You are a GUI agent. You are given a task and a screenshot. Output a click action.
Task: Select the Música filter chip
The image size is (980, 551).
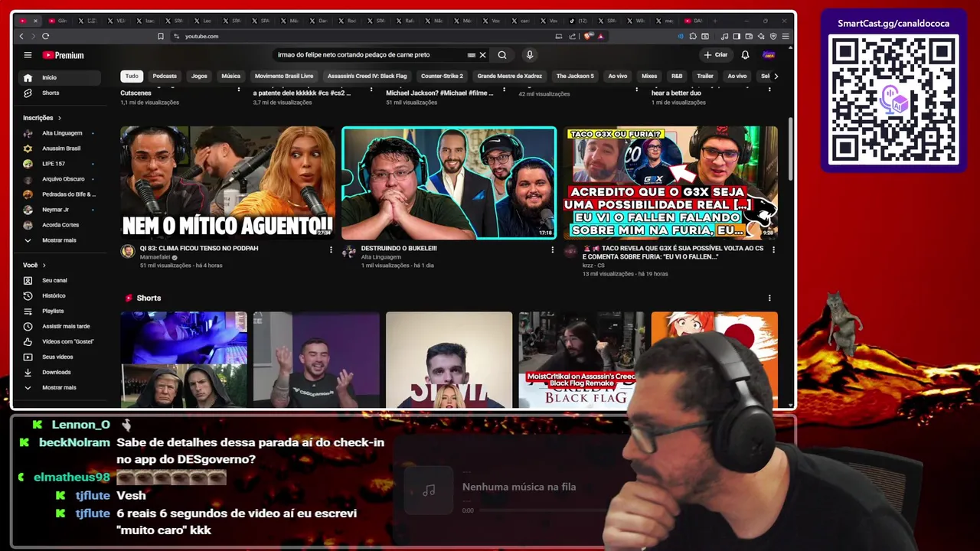click(230, 76)
